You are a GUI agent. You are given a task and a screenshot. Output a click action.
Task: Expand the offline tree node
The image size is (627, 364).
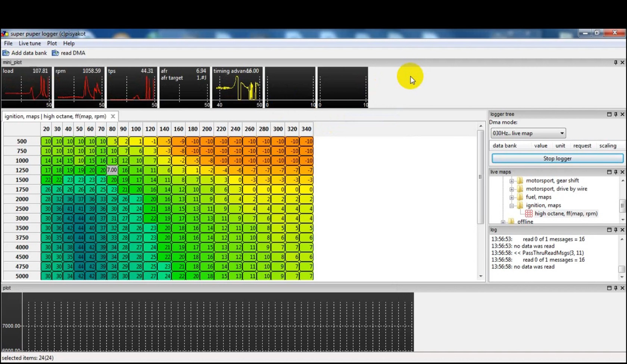(x=503, y=222)
